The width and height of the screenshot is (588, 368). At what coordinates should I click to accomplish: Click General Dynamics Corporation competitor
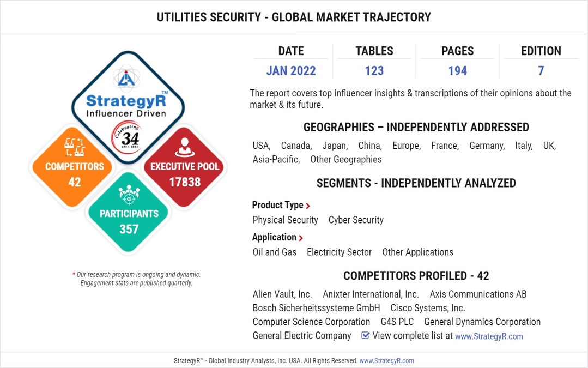(x=482, y=322)
